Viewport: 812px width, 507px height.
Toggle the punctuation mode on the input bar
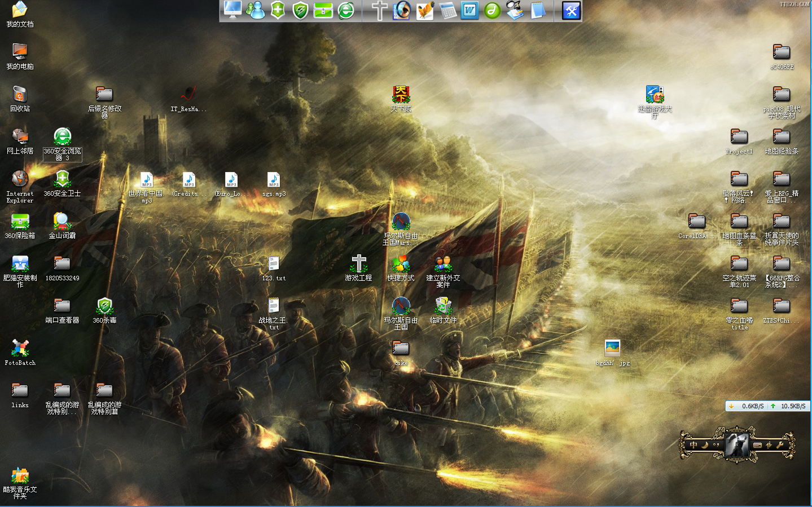(x=716, y=444)
